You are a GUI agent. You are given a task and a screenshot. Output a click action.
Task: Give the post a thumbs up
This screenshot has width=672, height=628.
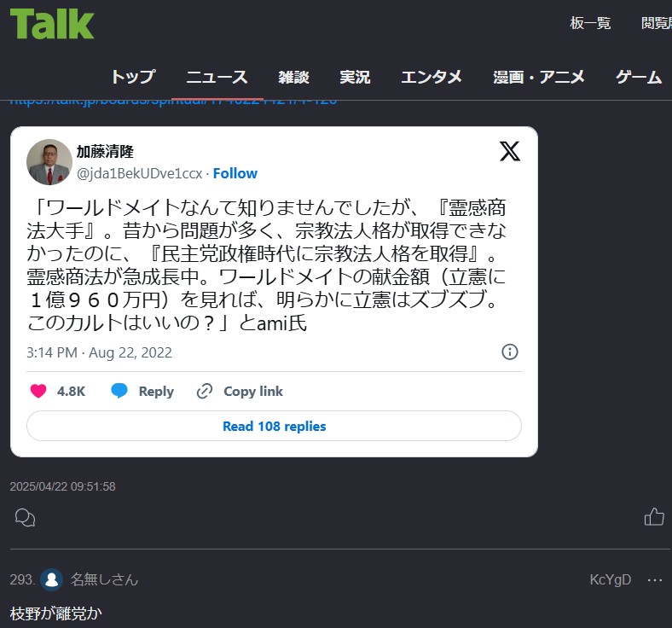click(654, 516)
